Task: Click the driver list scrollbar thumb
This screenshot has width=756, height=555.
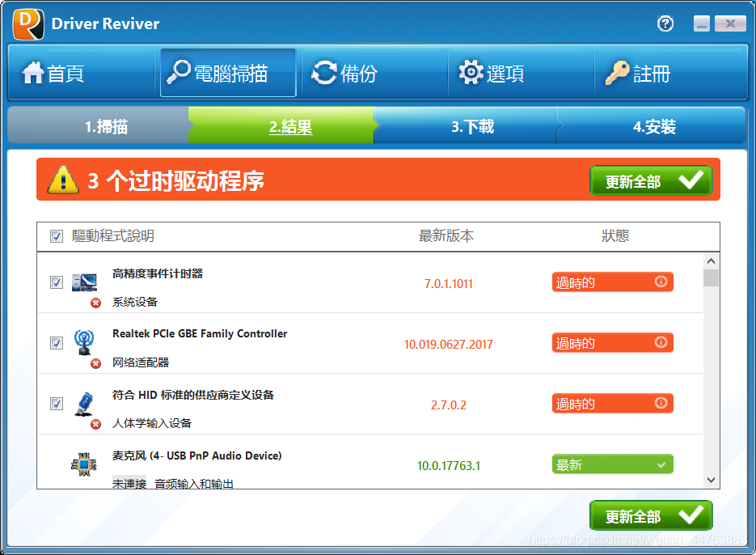Action: [712, 278]
